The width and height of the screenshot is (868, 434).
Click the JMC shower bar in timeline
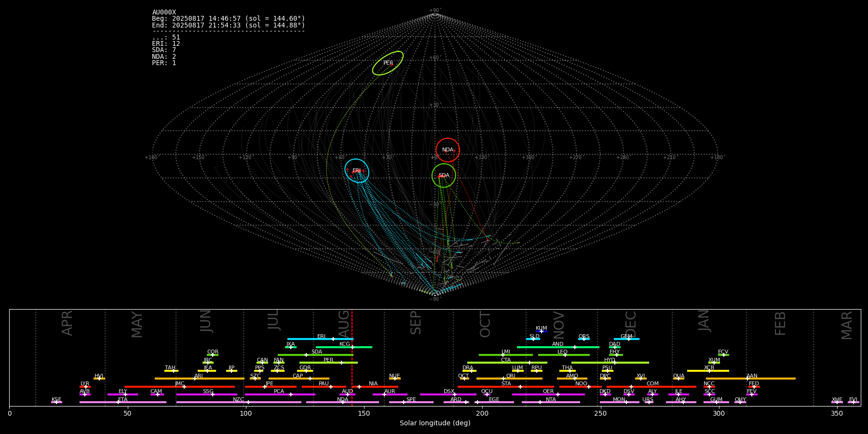pyautogui.click(x=180, y=387)
